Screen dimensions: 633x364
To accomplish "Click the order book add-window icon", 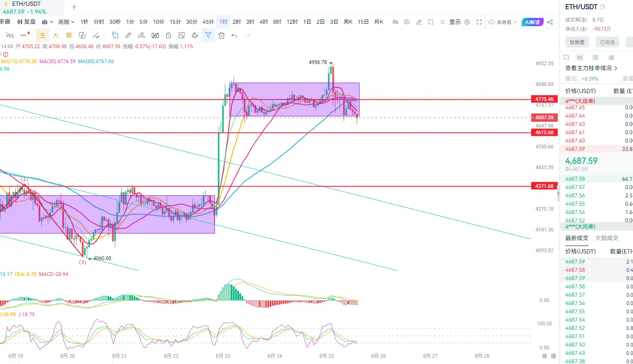I will tap(566, 57).
